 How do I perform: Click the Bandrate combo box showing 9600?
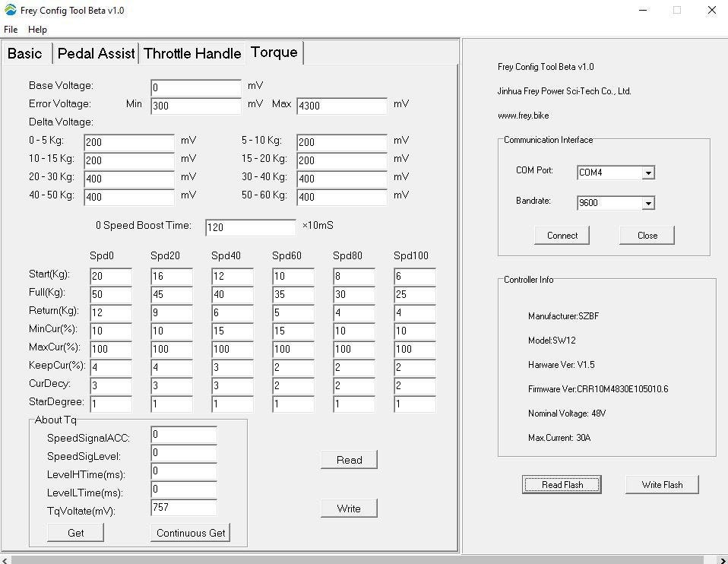616,203
